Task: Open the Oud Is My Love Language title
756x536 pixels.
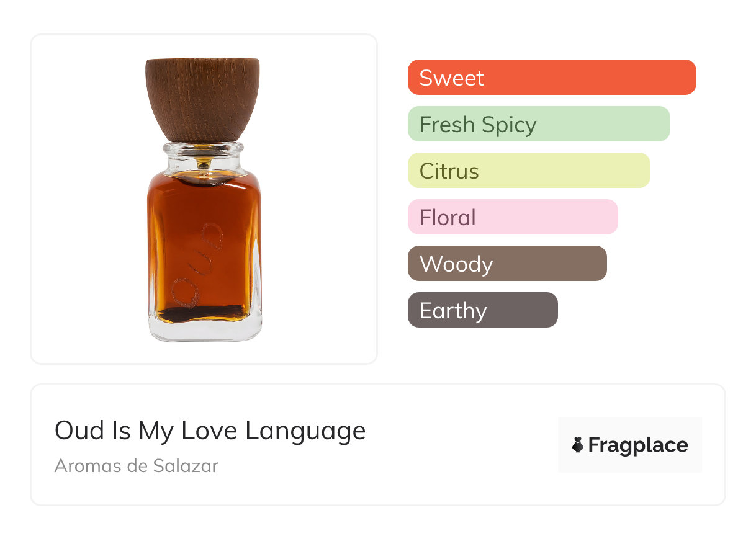Action: 210,430
